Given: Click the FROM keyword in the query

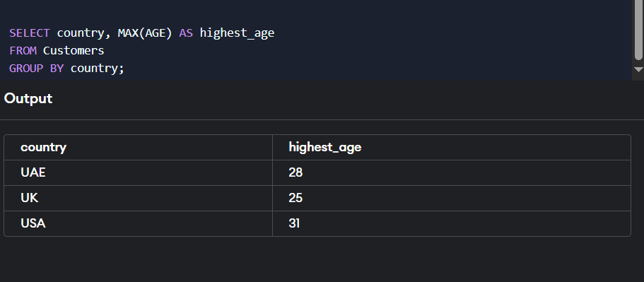Looking at the screenshot, I should click(x=23, y=50).
